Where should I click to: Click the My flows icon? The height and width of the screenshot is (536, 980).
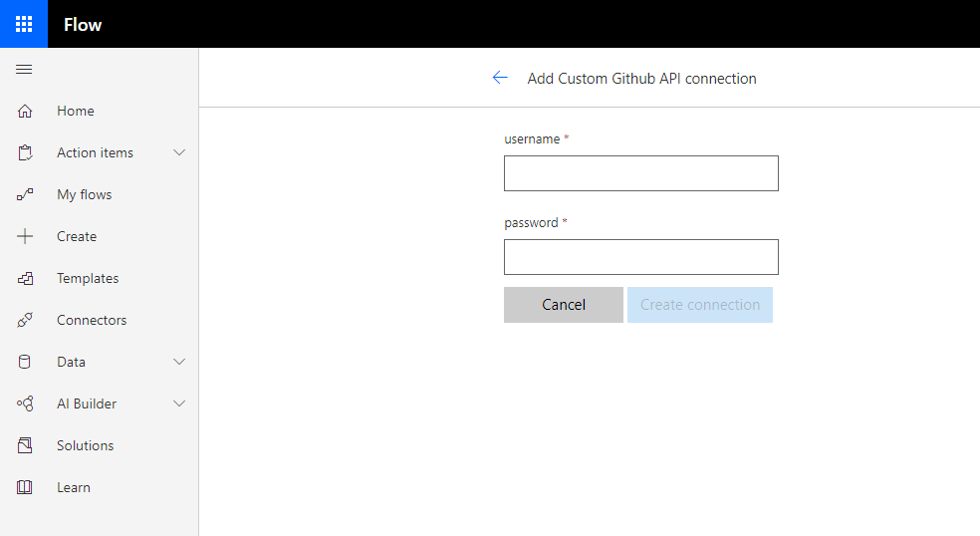pos(24,194)
